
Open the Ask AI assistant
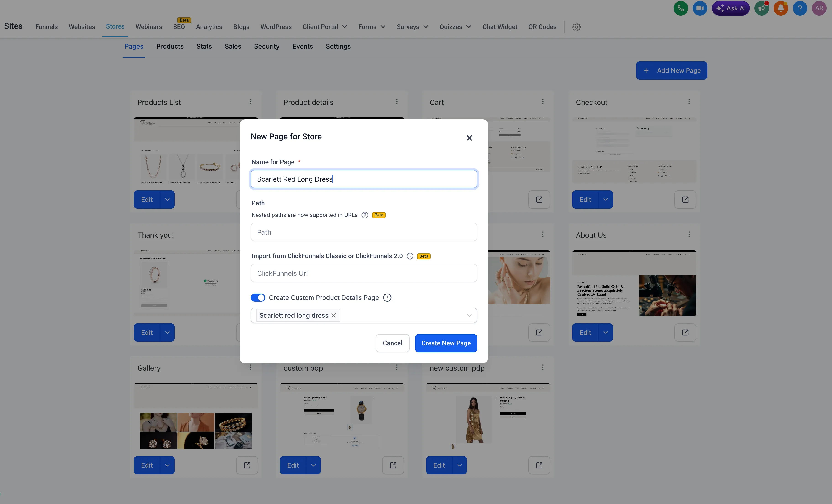731,8
